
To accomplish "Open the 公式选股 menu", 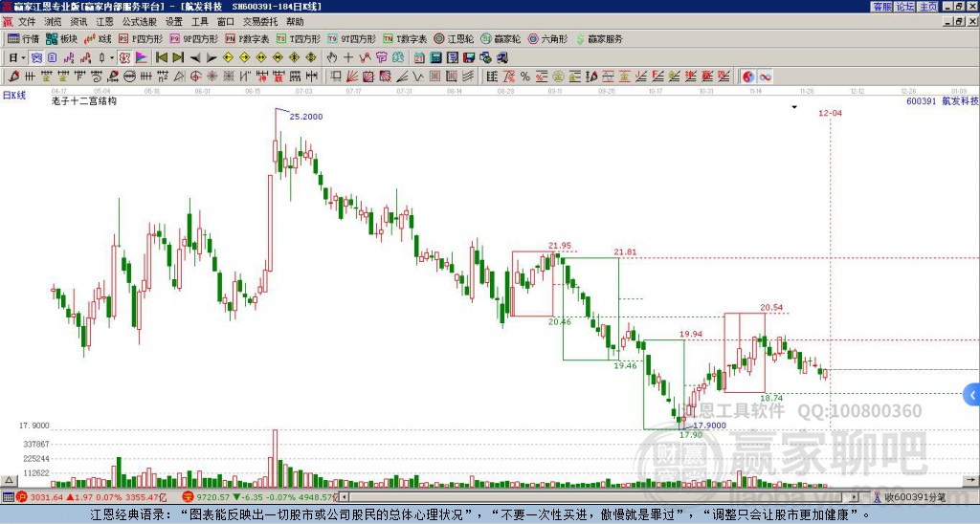I will pyautogui.click(x=140, y=22).
